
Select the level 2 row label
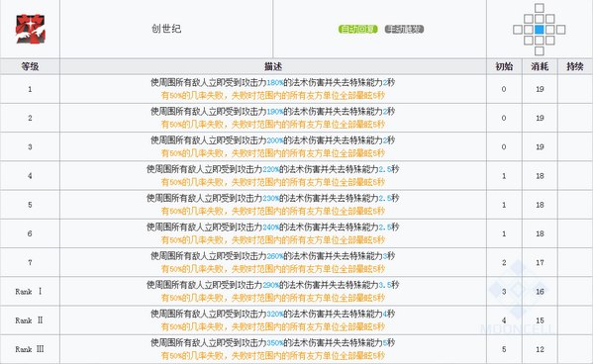click(30, 118)
